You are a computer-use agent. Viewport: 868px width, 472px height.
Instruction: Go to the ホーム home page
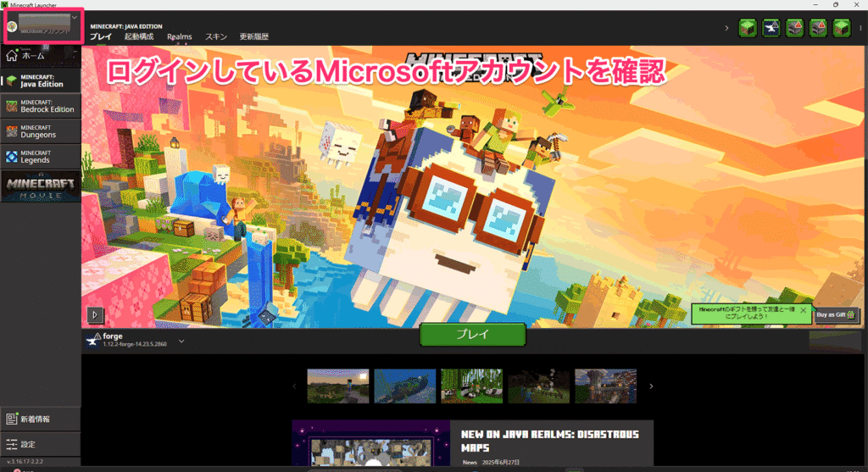pyautogui.click(x=41, y=55)
